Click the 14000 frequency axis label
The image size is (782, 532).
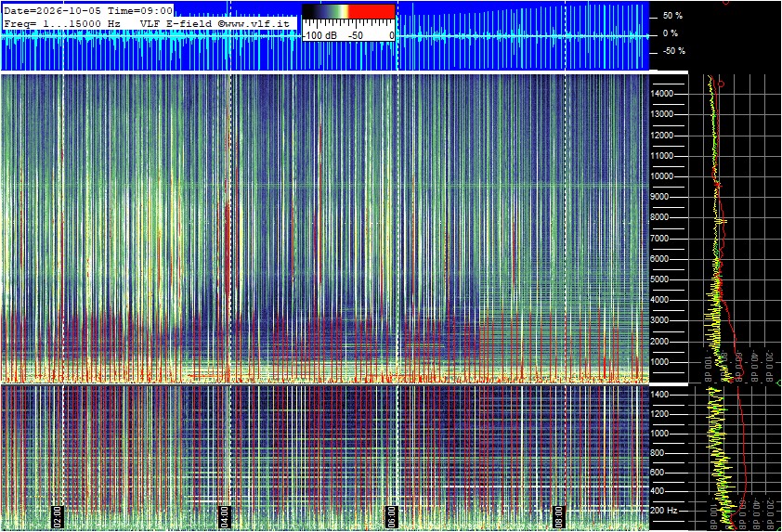(662, 94)
